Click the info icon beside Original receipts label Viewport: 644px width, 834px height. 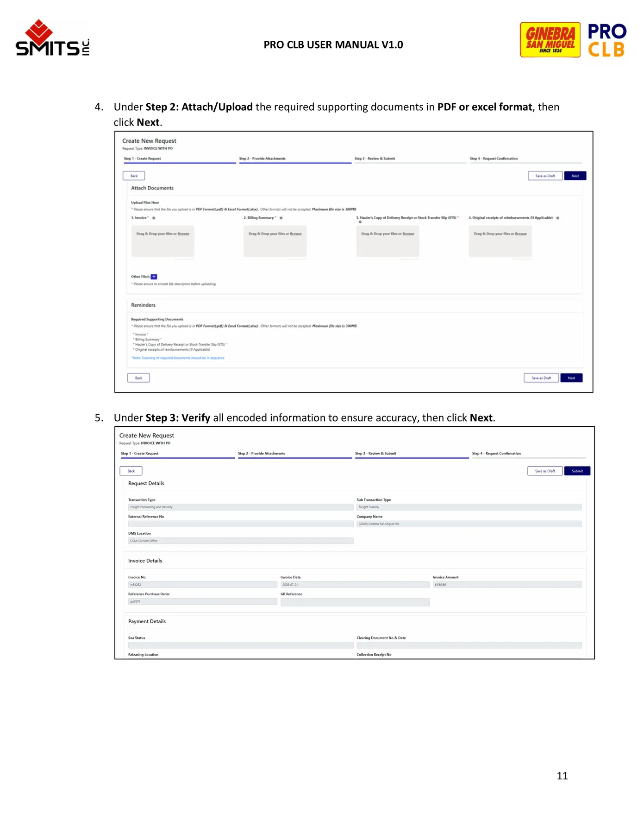tap(558, 218)
